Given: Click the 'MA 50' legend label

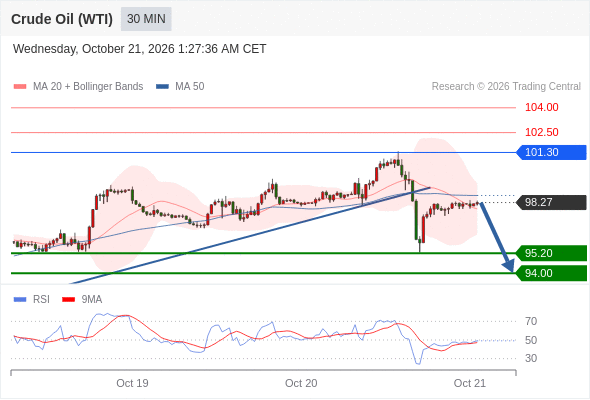Looking at the screenshot, I should tap(190, 87).
